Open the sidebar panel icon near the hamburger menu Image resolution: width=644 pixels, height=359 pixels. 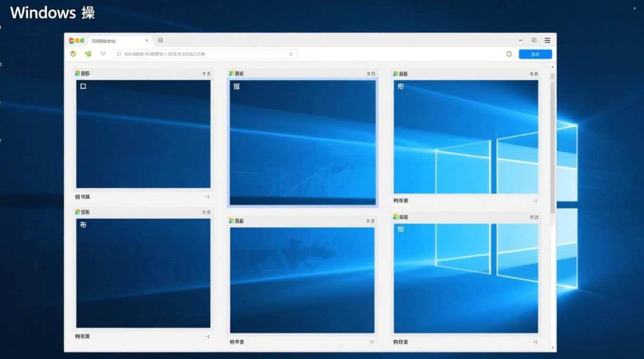click(533, 40)
